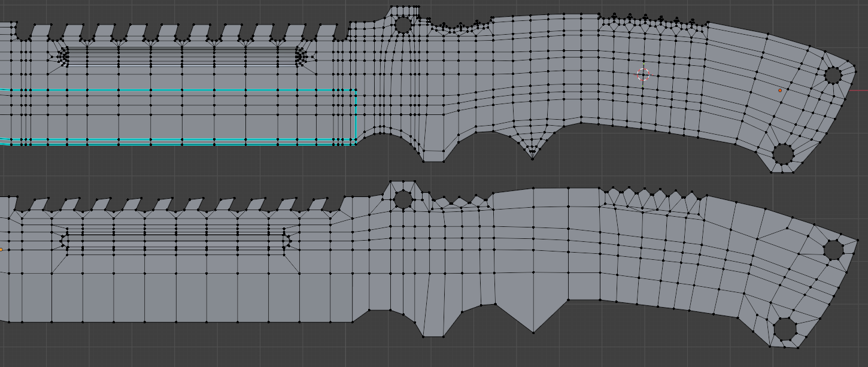Select the pointed spike vertex under upper handle
868x367 pixels.
(x=533, y=159)
